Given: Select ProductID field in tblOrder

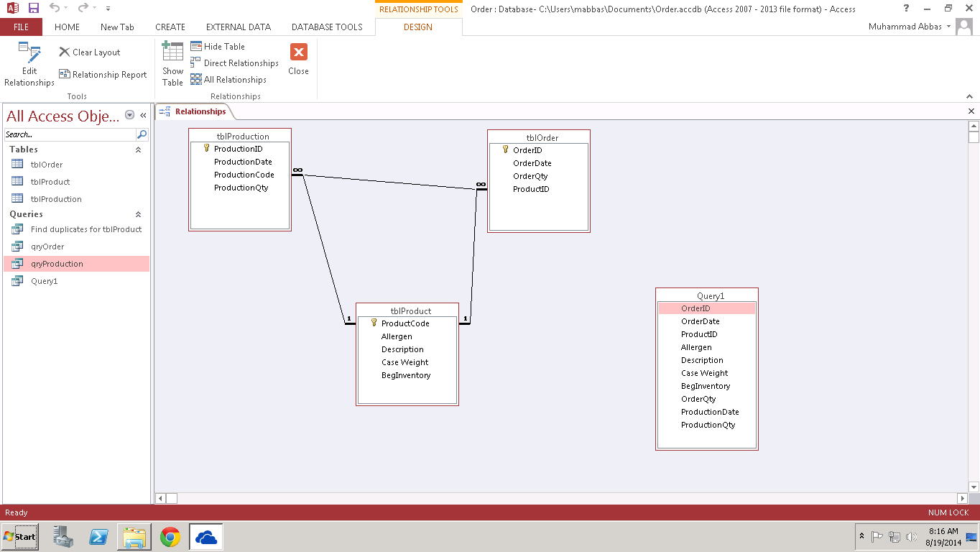Looking at the screenshot, I should click(x=531, y=189).
